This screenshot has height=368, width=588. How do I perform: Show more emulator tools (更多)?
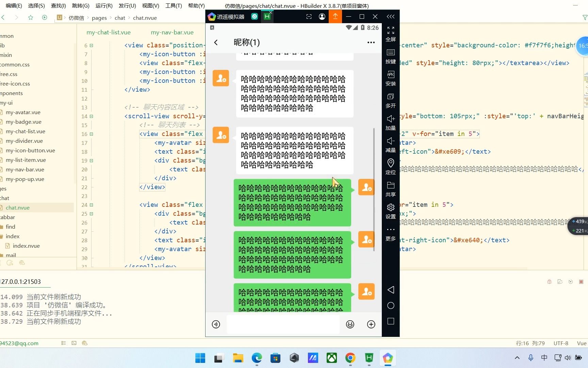click(x=391, y=234)
